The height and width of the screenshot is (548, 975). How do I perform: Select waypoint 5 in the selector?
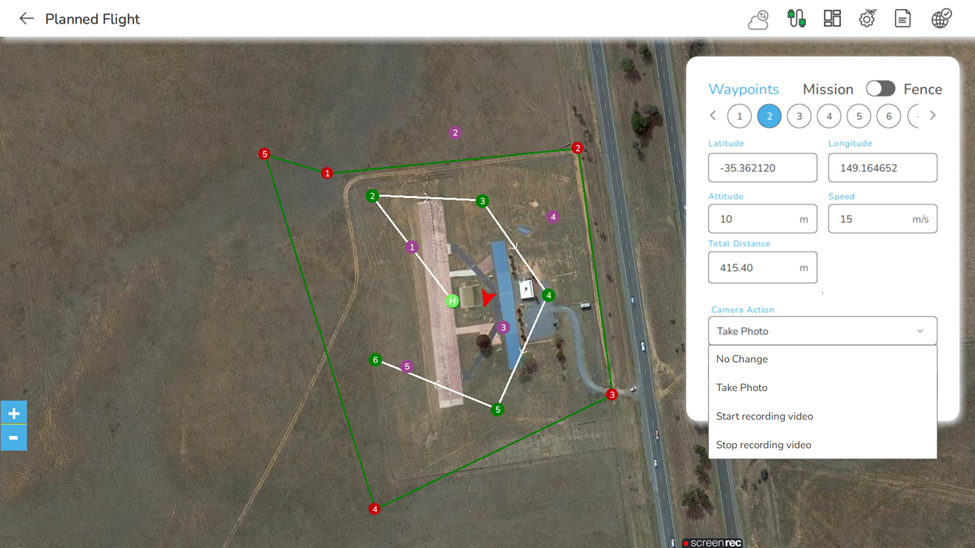pos(859,116)
